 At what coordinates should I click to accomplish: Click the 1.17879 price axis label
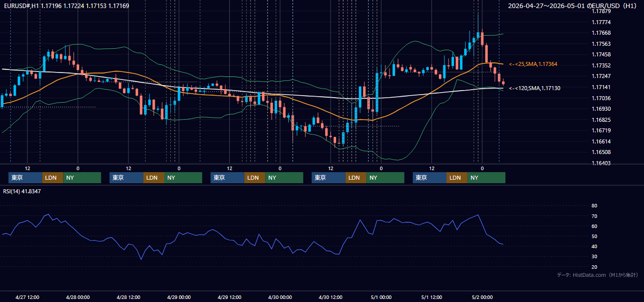point(601,11)
